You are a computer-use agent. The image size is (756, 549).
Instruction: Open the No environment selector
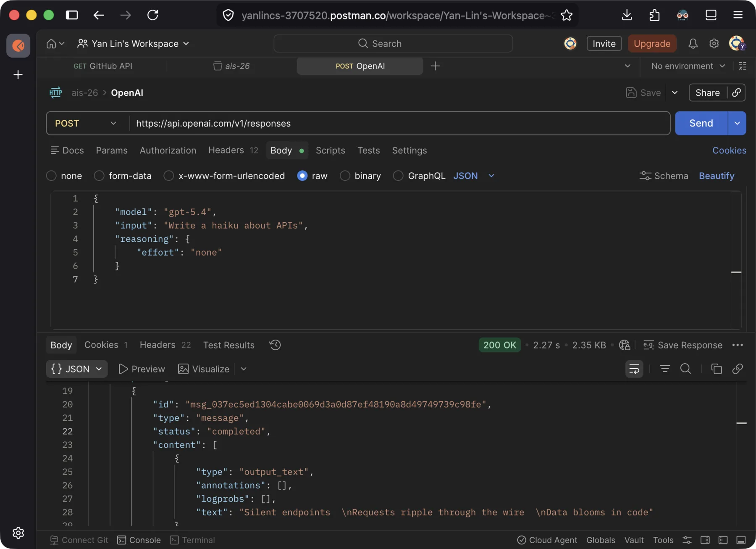tap(688, 66)
